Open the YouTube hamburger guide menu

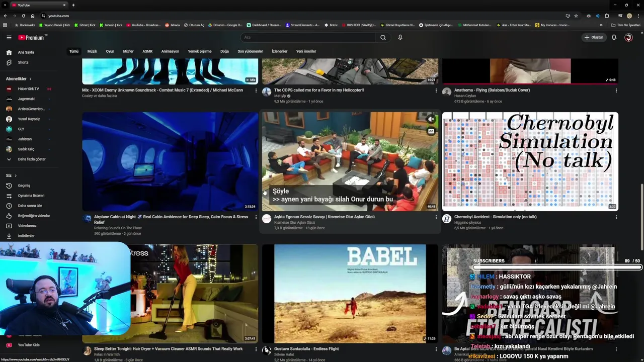9,37
